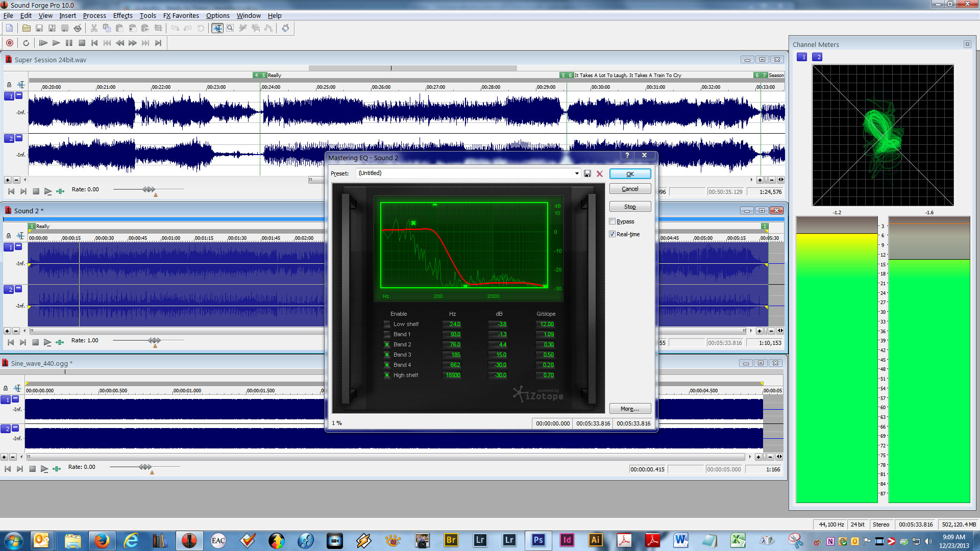Image resolution: width=980 pixels, height=551 pixels.
Task: Click Stop in Mastering EQ dialog
Action: (x=630, y=207)
